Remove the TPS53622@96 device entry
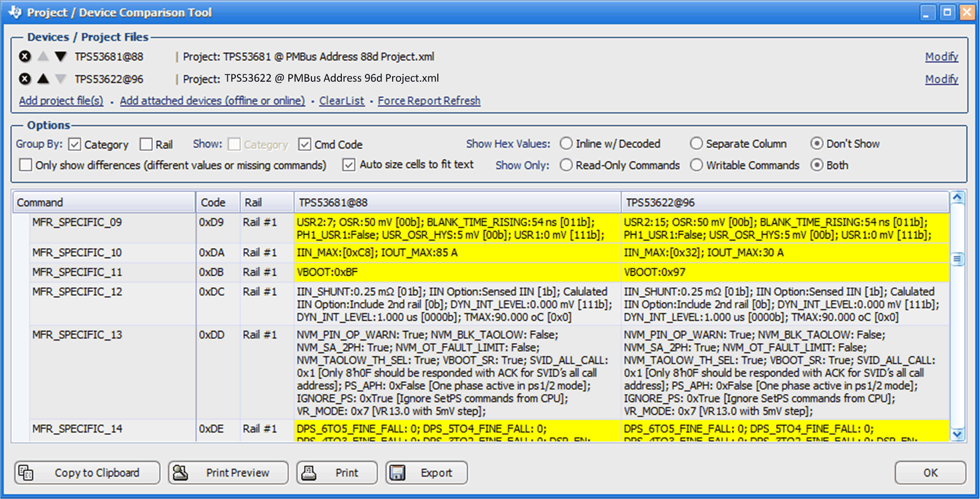The image size is (980, 499). [25, 79]
